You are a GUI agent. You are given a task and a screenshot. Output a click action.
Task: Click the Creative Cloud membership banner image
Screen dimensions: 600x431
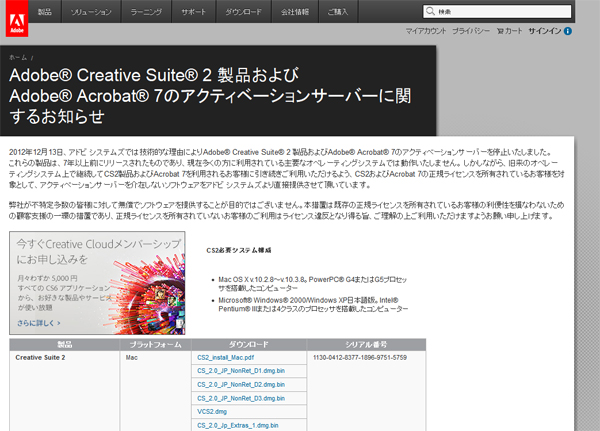click(x=97, y=283)
